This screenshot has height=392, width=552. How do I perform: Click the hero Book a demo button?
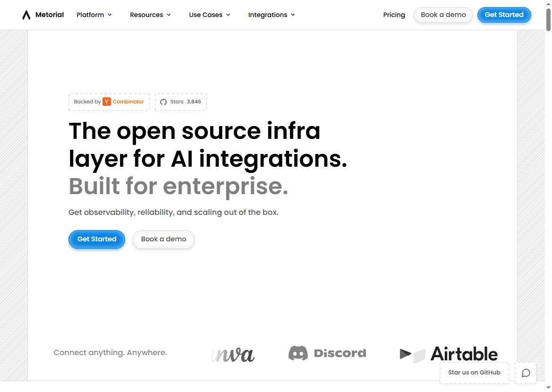163,239
